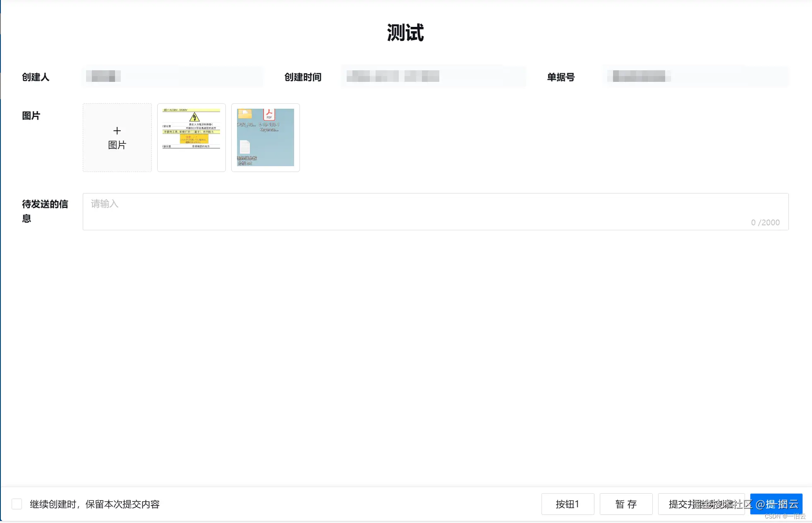Open the desktop screenshot thumbnail
Screen dimensions: 812x523
(x=265, y=137)
